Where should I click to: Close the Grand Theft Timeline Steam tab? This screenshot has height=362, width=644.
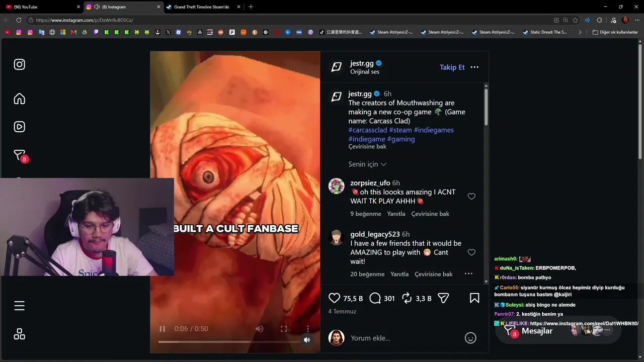239,7
